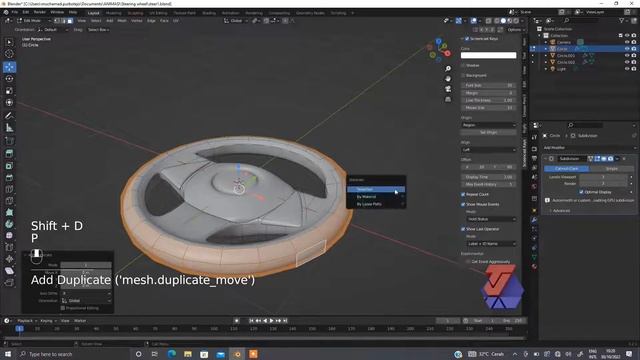Select the Knife tool
Screen dimensions: 640x360
click(x=9, y=201)
